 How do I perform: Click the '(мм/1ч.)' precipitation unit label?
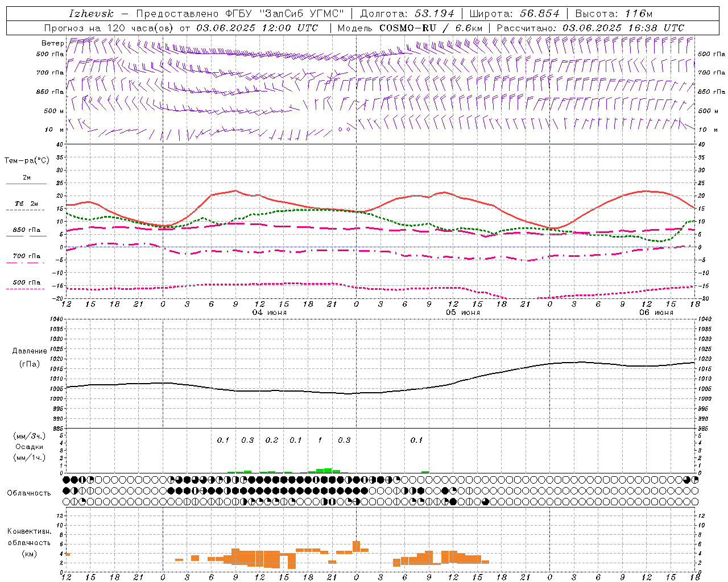pos(30,458)
